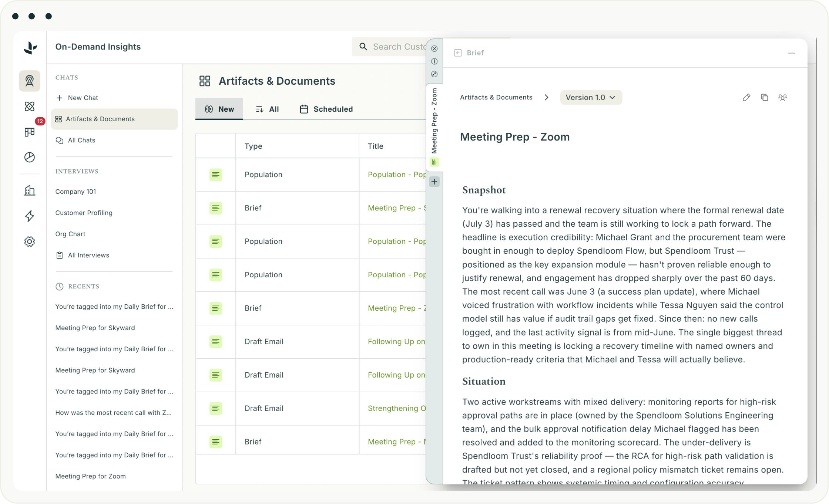
Task: Open the pie chart analytics sidebar icon
Action: [x=30, y=157]
